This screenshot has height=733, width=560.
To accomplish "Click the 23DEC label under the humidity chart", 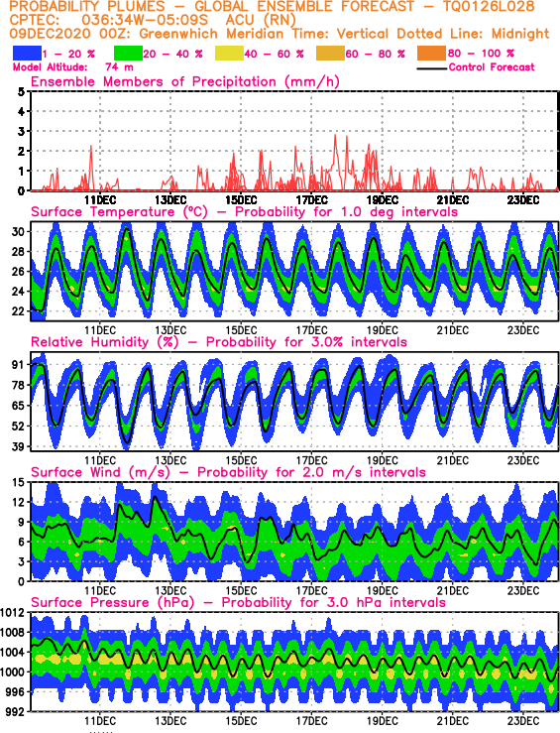I will (523, 460).
